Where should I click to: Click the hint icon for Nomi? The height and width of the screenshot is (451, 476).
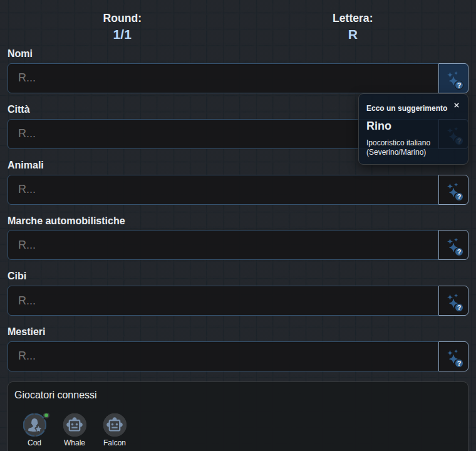point(453,78)
